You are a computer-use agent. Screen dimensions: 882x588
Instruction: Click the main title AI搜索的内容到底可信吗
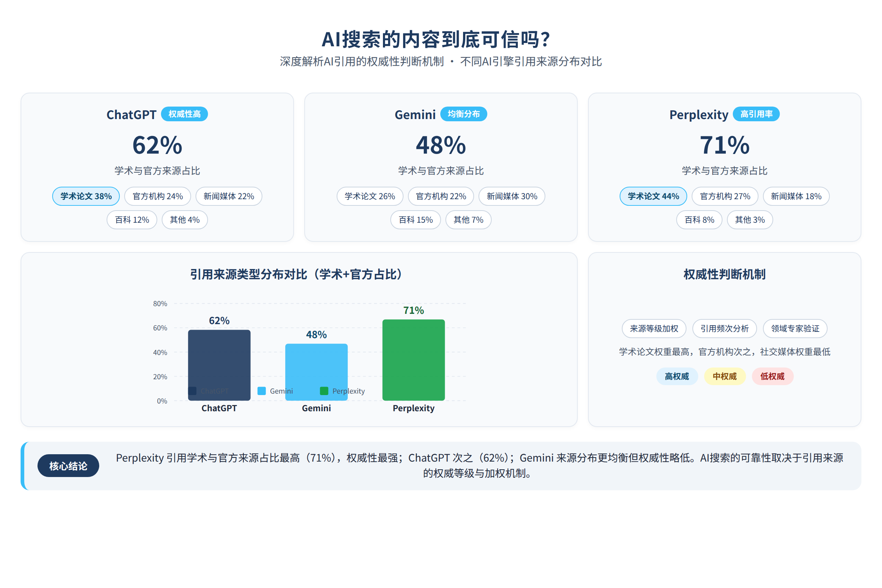coord(436,39)
